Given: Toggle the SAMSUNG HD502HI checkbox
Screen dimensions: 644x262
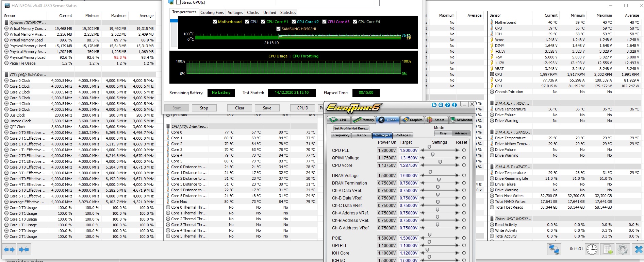Looking at the screenshot, I should click(x=279, y=29).
